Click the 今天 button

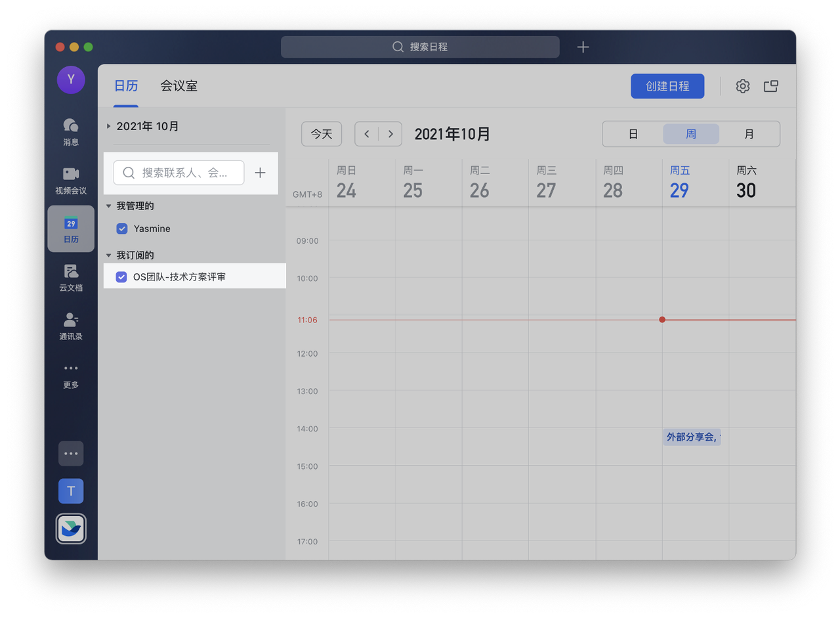coord(322,134)
